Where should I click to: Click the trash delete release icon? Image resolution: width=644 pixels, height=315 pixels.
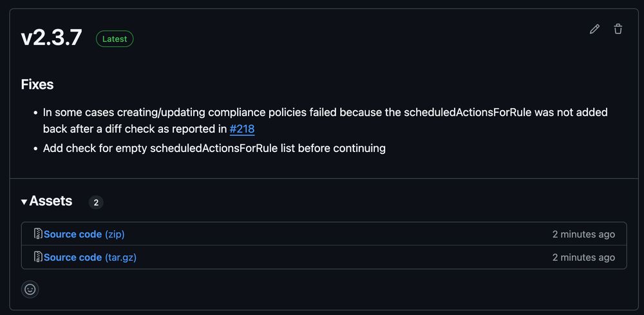click(618, 29)
